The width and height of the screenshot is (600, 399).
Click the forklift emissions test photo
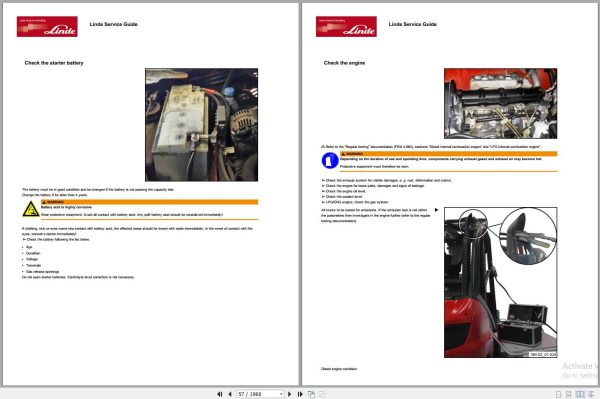[501, 283]
